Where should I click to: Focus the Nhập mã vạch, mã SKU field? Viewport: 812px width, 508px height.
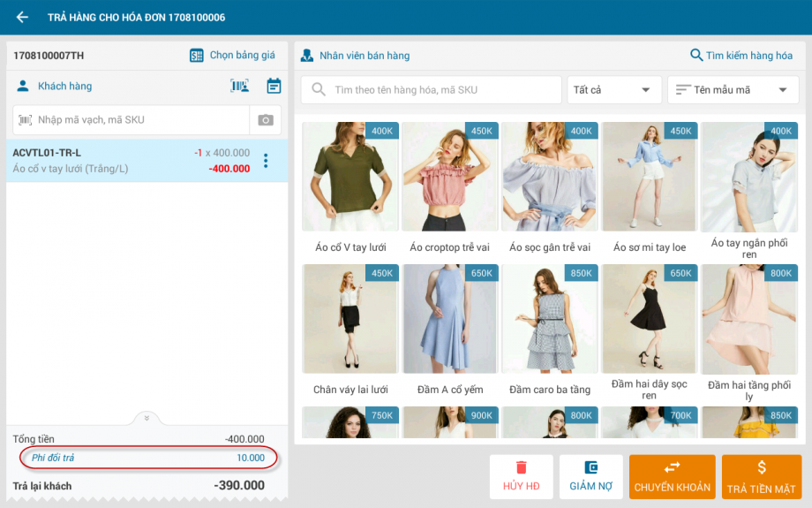[132, 120]
